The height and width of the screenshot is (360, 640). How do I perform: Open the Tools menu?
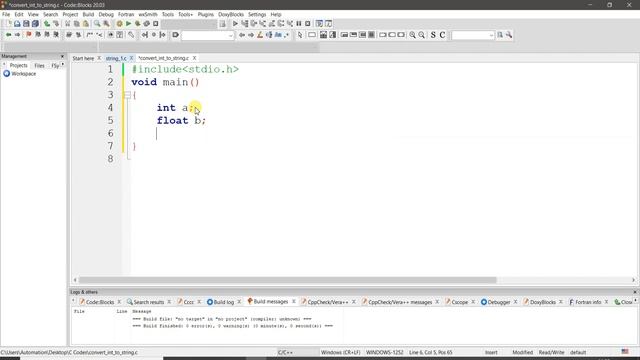tap(168, 14)
